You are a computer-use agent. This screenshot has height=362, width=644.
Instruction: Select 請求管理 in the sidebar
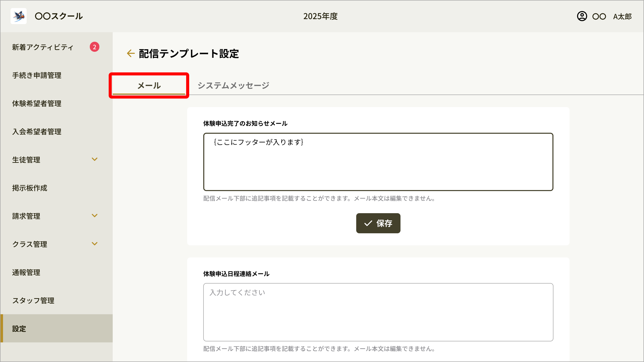pyautogui.click(x=56, y=216)
